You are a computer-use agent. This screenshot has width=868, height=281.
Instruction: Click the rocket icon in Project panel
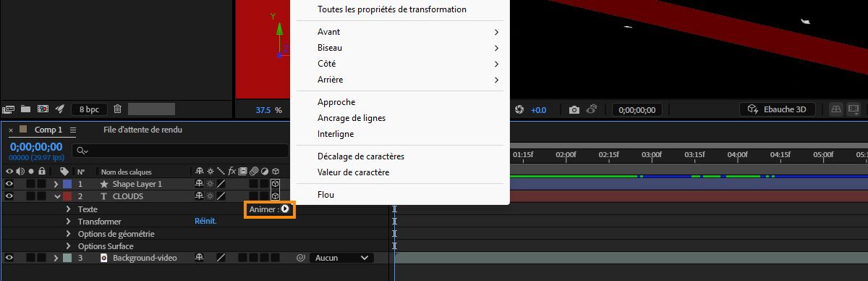[61, 109]
